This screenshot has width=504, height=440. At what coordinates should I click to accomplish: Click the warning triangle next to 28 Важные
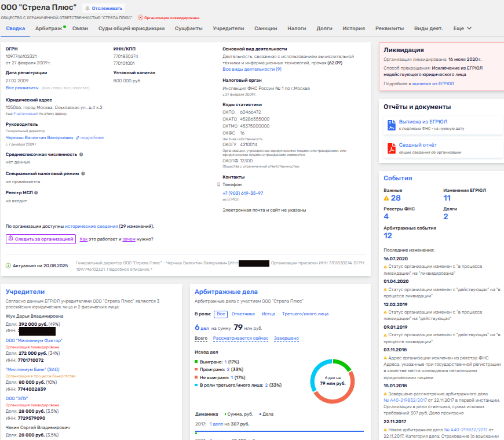386,198
